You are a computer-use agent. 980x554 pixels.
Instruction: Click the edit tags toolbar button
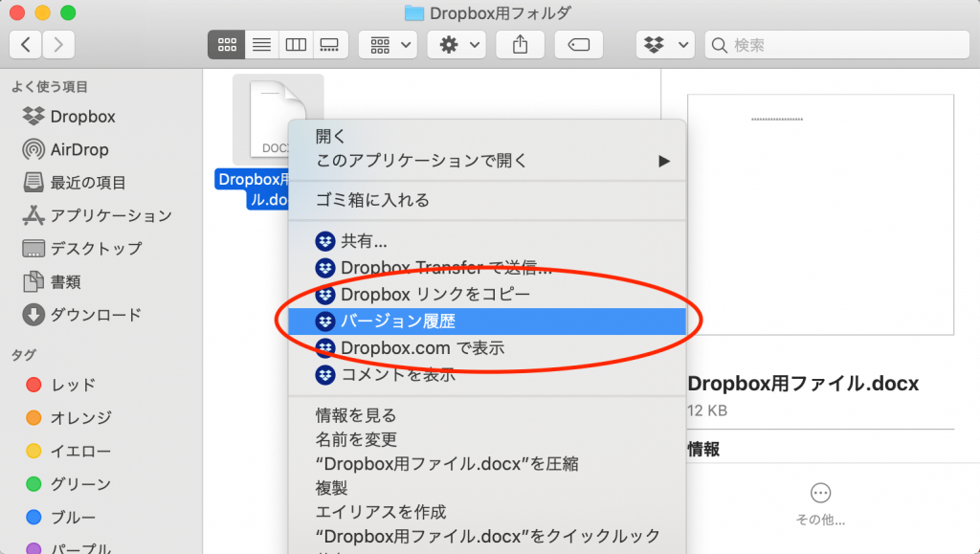pos(579,45)
